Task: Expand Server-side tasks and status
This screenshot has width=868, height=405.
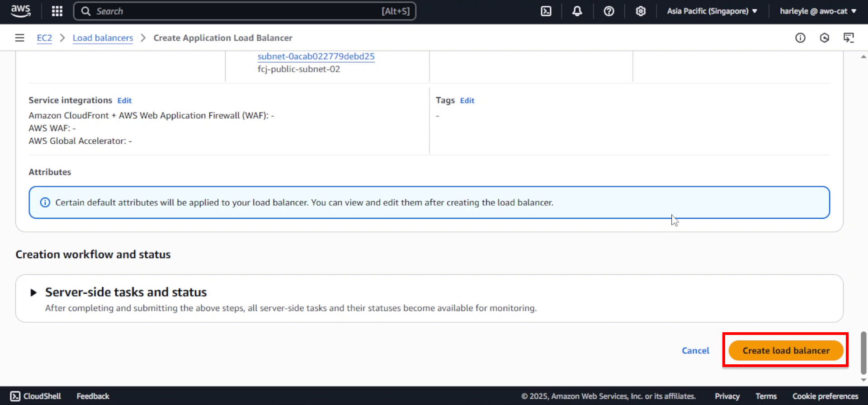Action: click(33, 292)
